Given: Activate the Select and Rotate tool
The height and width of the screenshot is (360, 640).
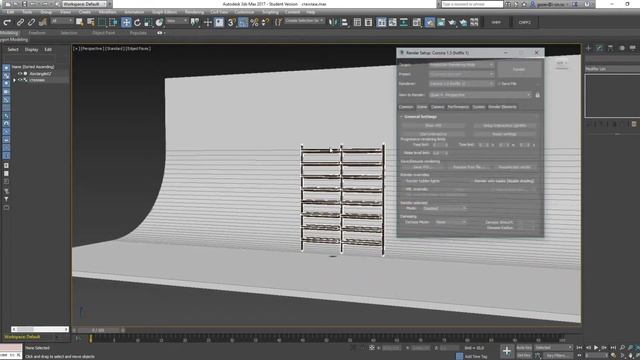Looking at the screenshot, I should point(137,22).
